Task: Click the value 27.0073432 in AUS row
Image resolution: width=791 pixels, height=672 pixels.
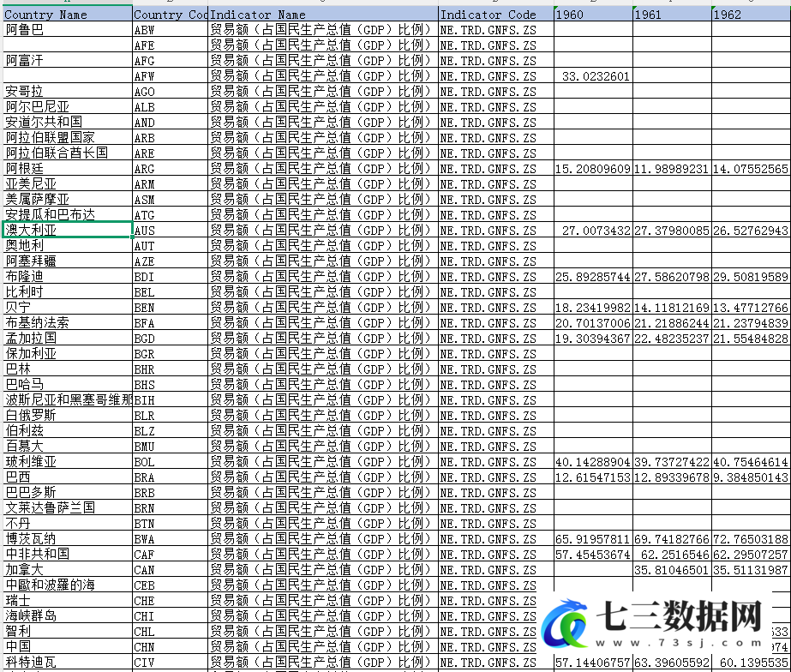Action: tap(593, 230)
